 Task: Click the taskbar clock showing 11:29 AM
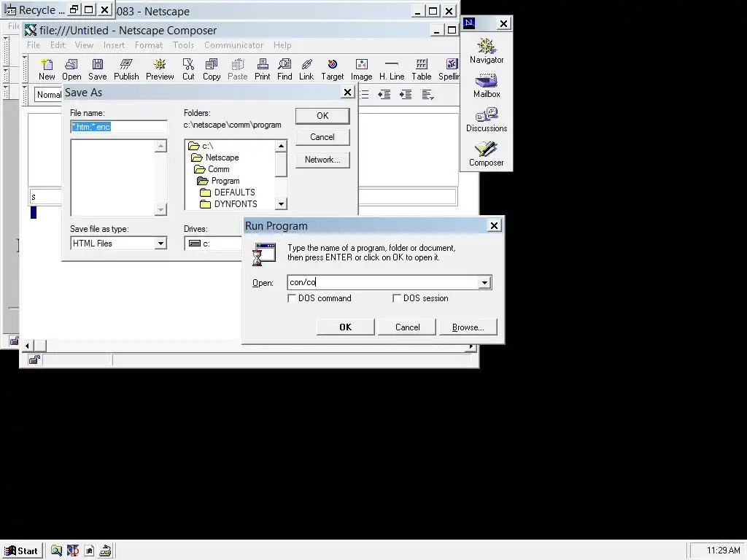[x=723, y=551]
